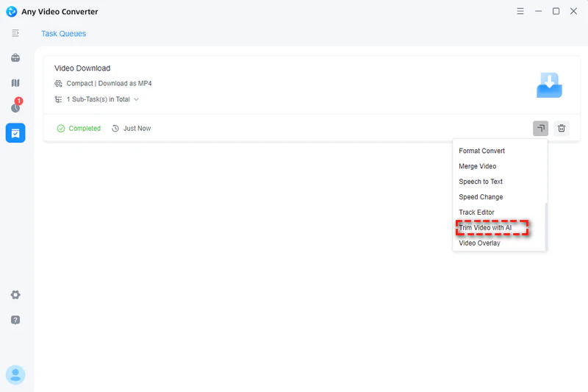Select Video Overlay from the menu
The image size is (588, 392).
click(x=479, y=243)
